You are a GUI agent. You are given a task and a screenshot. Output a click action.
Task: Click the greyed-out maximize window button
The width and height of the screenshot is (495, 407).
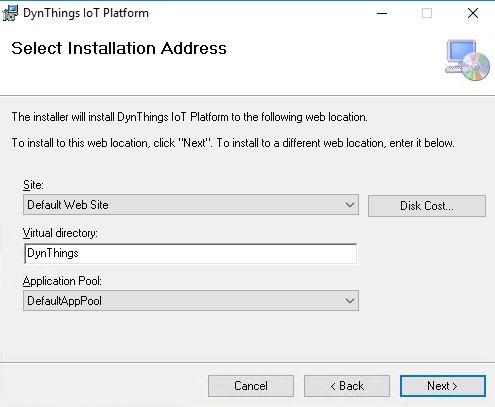pyautogui.click(x=427, y=13)
